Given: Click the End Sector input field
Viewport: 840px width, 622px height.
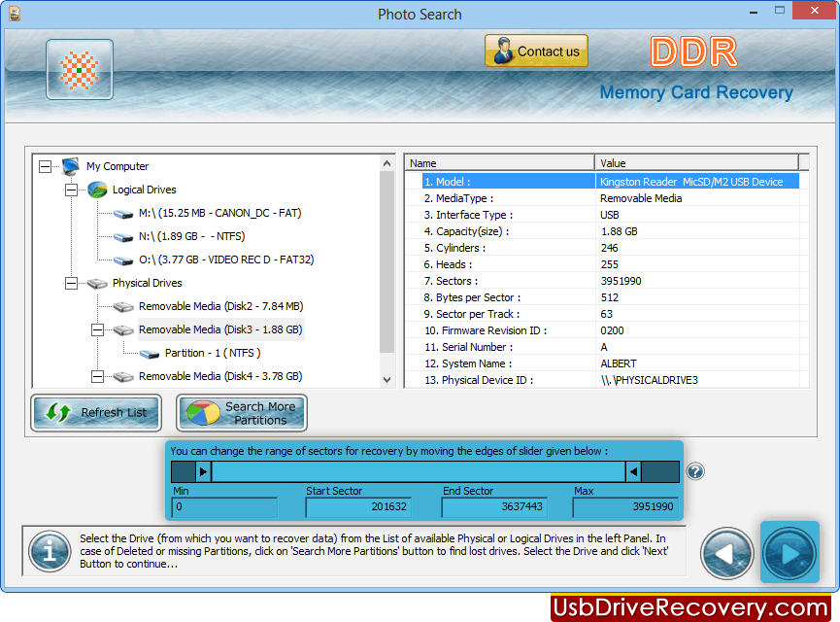Looking at the screenshot, I should click(x=494, y=507).
